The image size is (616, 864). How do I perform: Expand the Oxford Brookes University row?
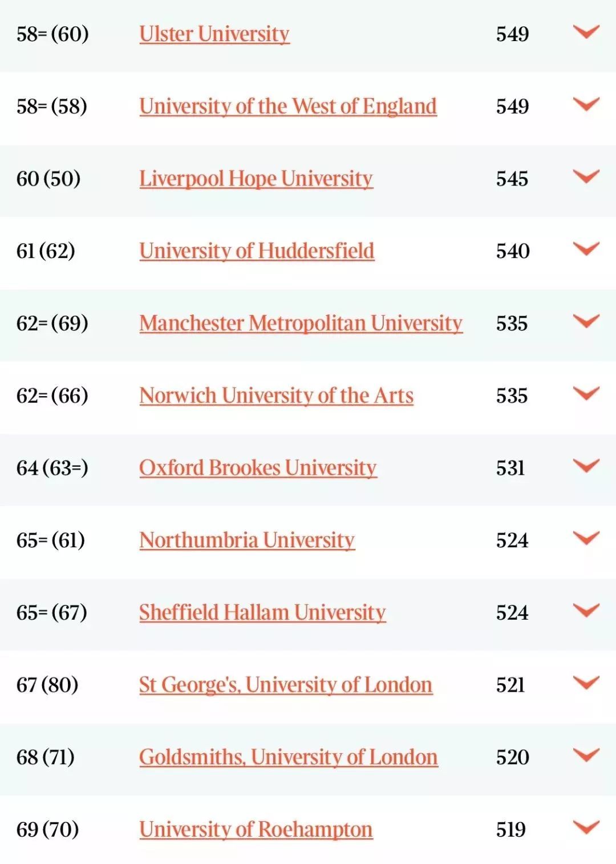point(586,466)
